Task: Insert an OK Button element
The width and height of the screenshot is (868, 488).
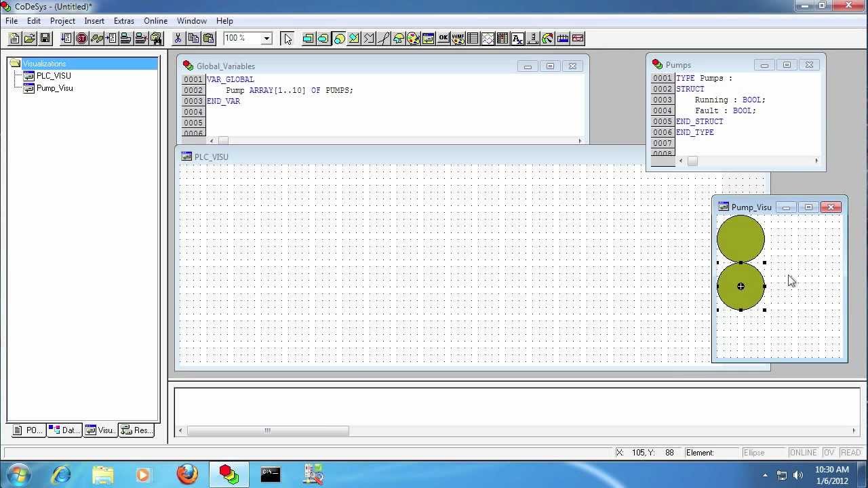Action: pos(443,39)
